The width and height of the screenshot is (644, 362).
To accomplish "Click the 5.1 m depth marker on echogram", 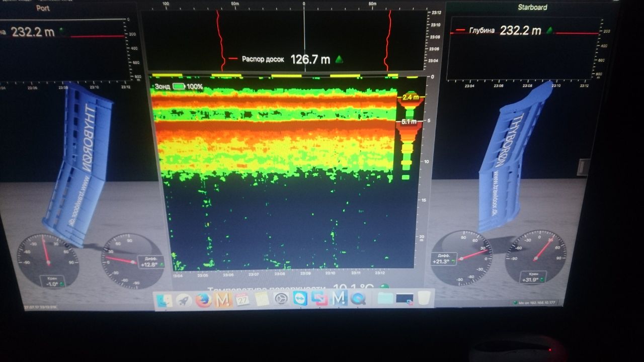I will [x=409, y=122].
